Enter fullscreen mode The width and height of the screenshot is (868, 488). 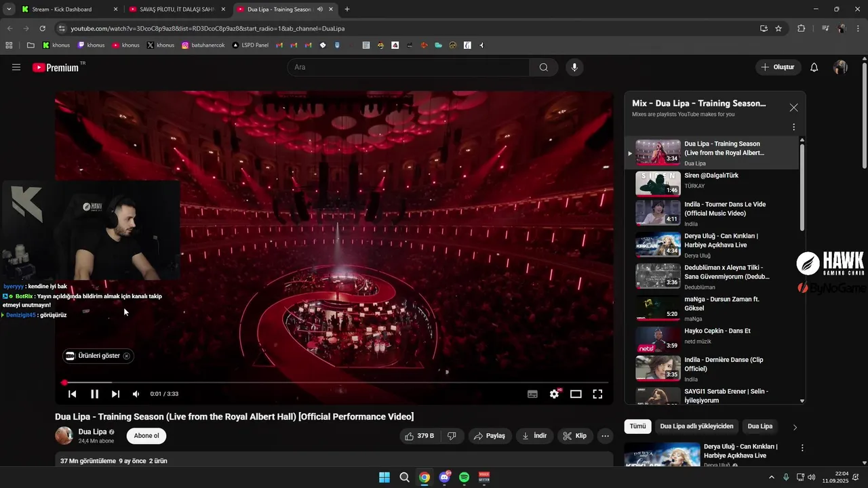coord(597,394)
